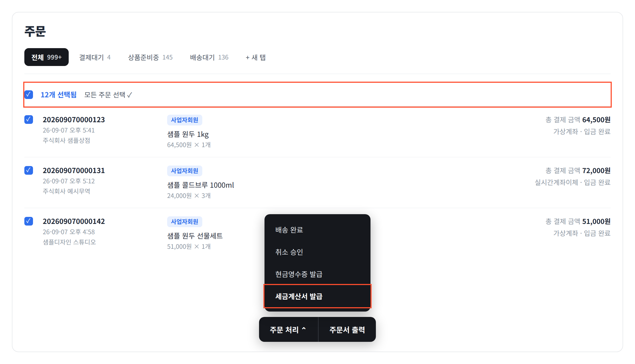Click customer name 주식회사 예시무역
635x364 pixels.
pyautogui.click(x=67, y=191)
